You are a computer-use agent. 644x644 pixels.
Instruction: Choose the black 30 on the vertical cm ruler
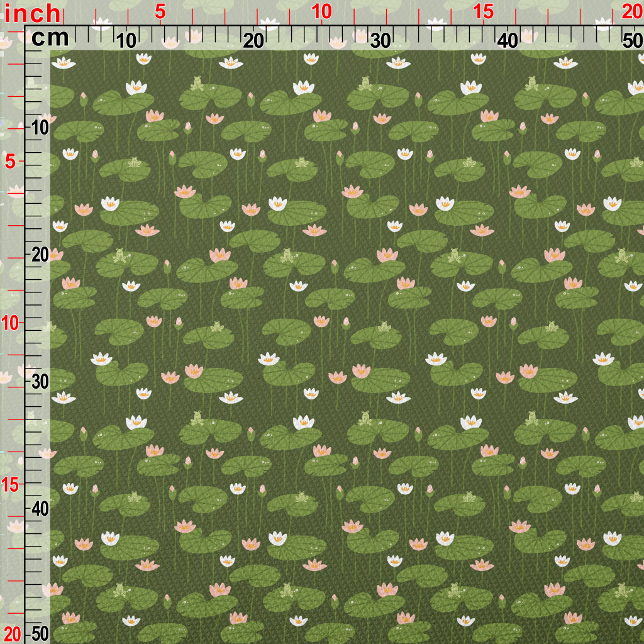40,382
